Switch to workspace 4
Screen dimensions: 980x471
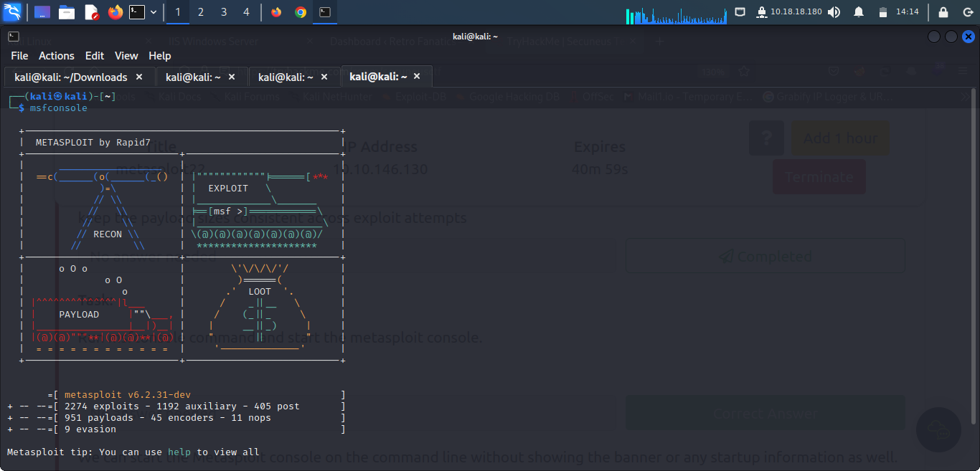point(247,12)
